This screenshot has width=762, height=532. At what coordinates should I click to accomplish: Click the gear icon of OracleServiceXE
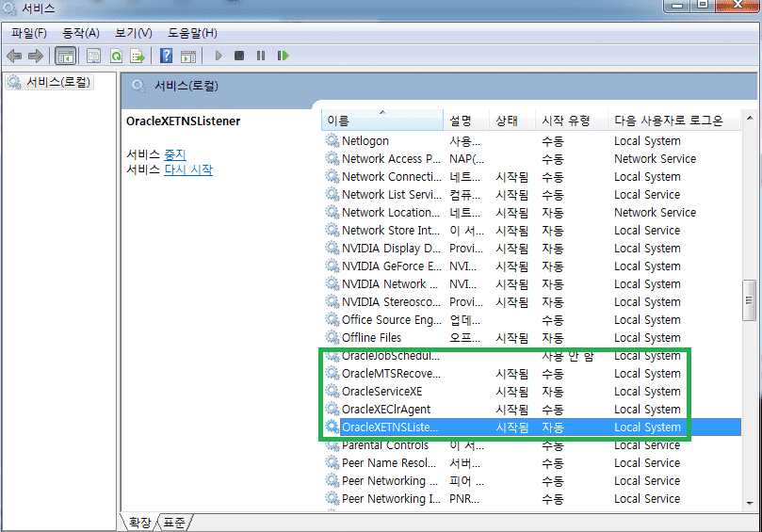tap(332, 391)
